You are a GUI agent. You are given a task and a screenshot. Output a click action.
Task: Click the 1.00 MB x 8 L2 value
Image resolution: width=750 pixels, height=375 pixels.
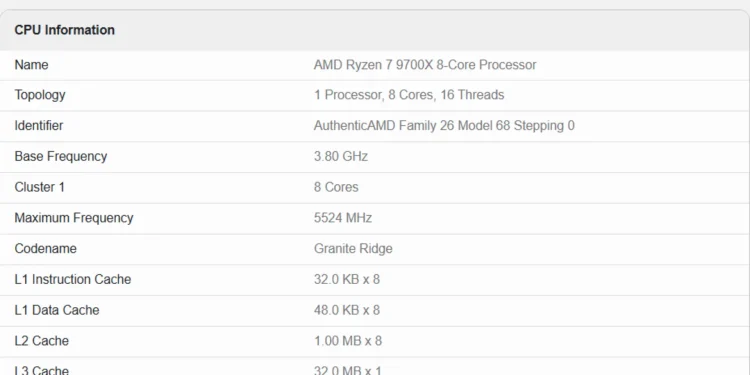(348, 341)
